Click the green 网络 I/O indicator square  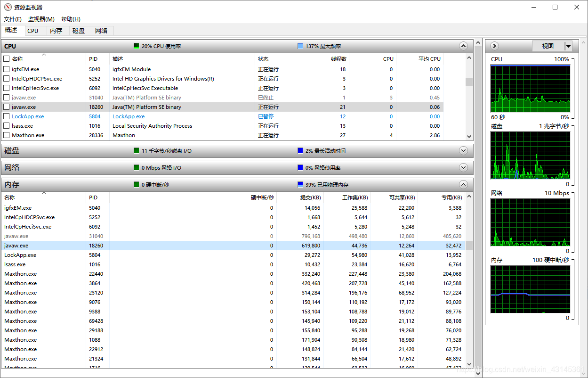pyautogui.click(x=137, y=168)
